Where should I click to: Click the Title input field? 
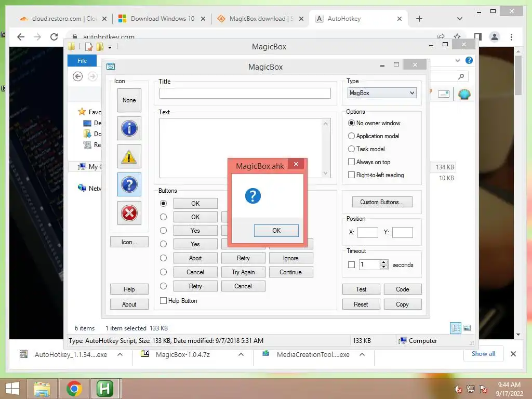[245, 94]
